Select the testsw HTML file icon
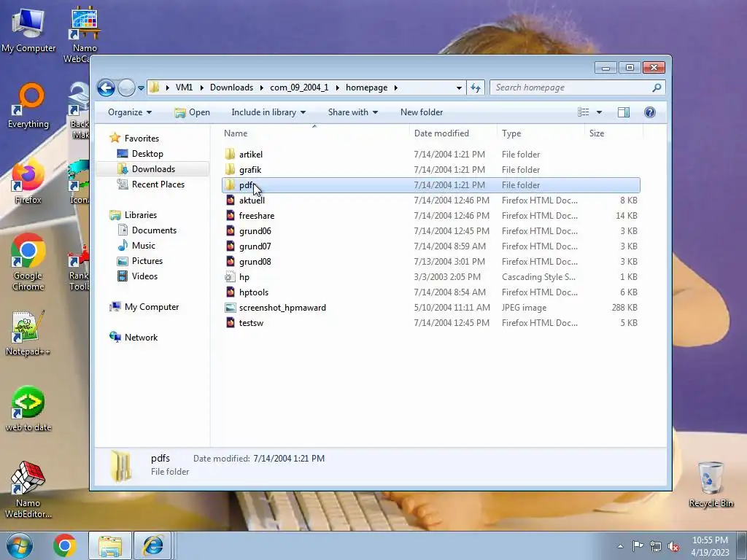747x560 pixels. 230,323
